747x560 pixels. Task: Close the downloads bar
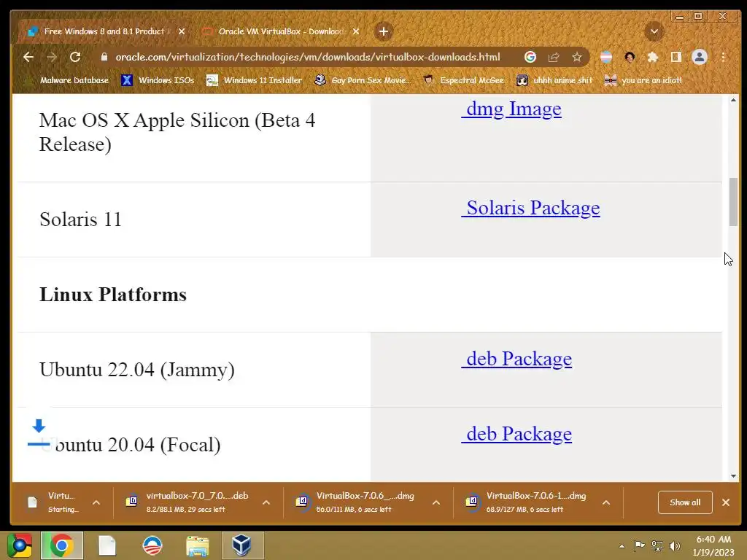[726, 502]
